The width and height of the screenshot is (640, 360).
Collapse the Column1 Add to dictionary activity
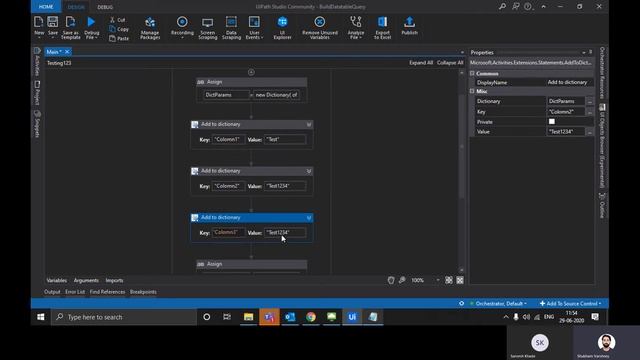click(x=309, y=124)
